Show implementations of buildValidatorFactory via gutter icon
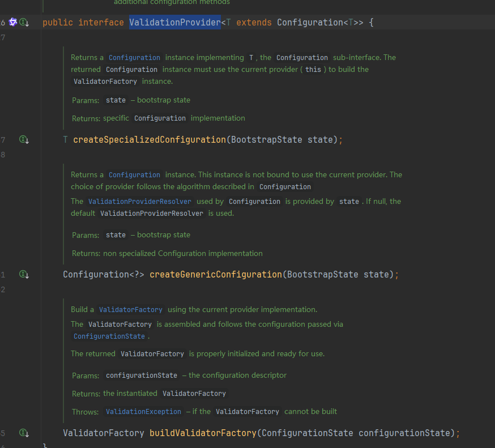 click(24, 433)
